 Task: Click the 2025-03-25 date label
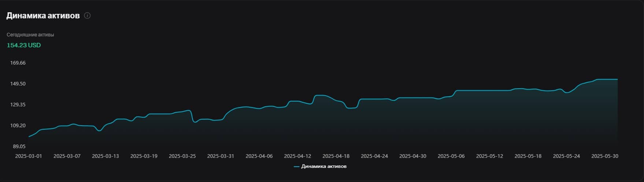182,156
